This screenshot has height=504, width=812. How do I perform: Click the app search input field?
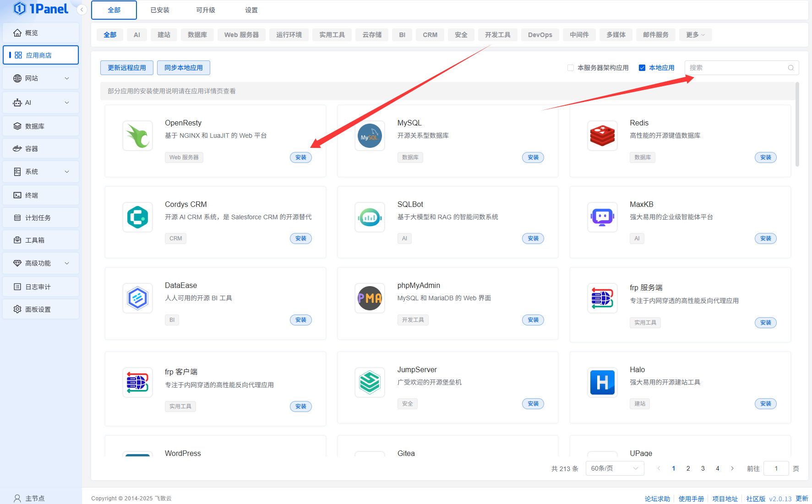click(x=736, y=68)
